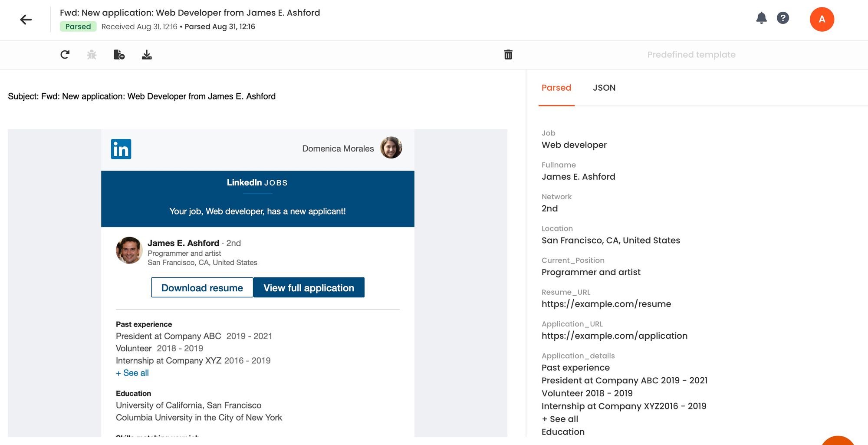
Task: Open notifications bell icon
Action: [761, 18]
